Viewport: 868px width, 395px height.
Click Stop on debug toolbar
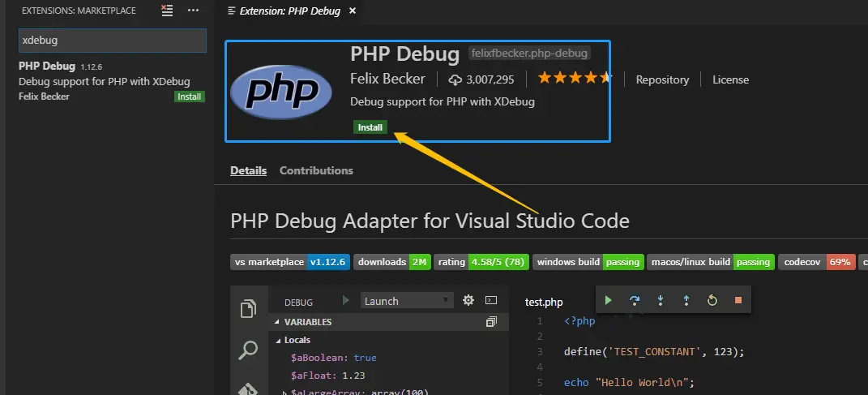pyautogui.click(x=738, y=300)
